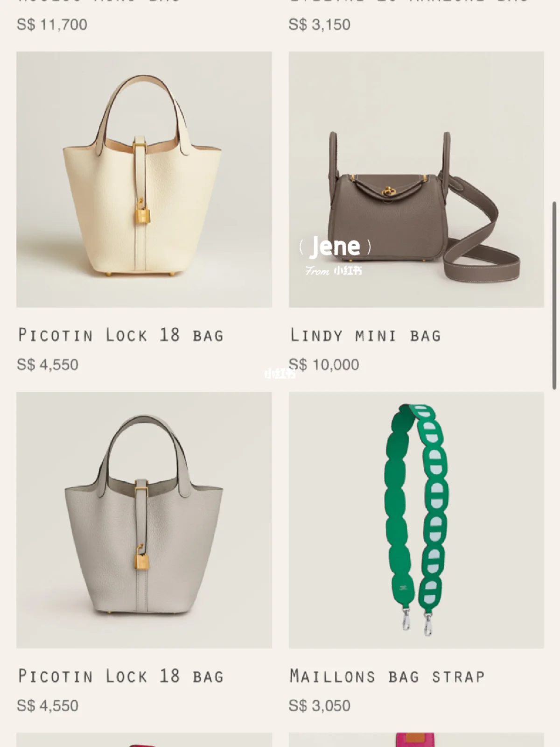
Task: Tap the 小红书 watermark beside the S$ 10,000 price
Action: 280,373
